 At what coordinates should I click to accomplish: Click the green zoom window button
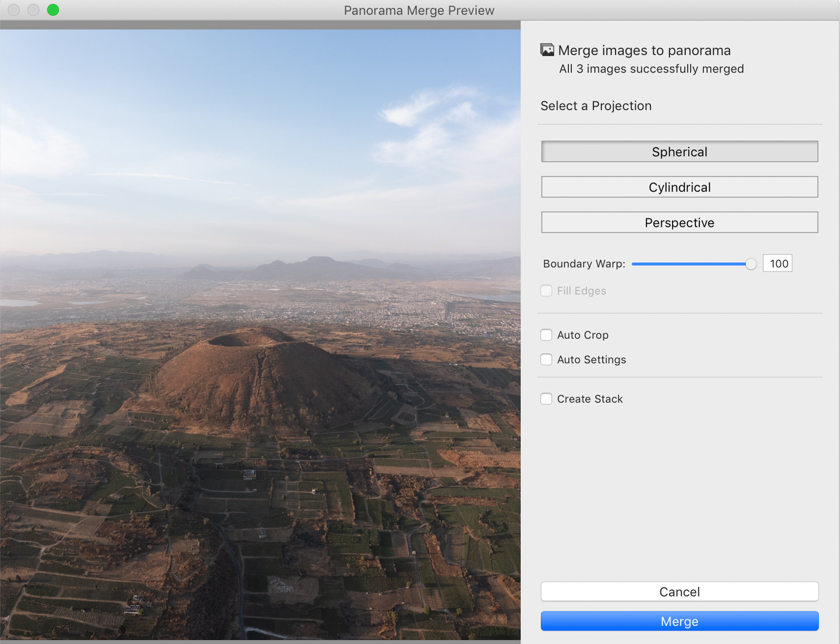tap(53, 11)
